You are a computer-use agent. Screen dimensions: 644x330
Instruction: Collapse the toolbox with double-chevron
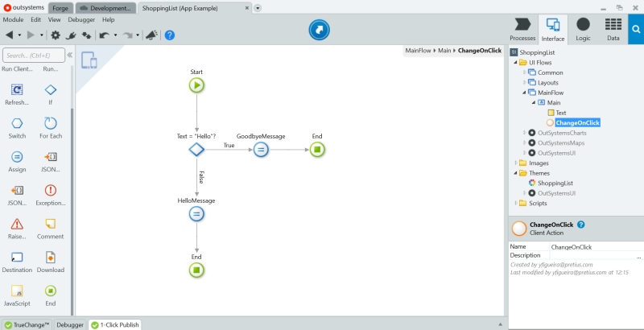point(70,55)
